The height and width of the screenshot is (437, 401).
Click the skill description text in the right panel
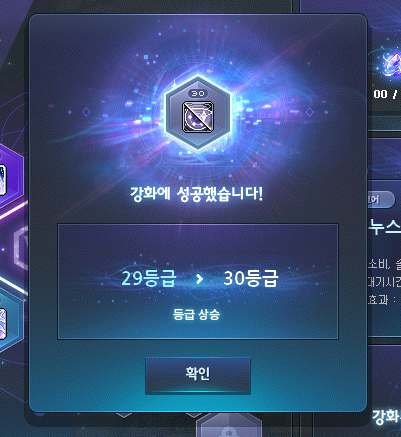(384, 282)
